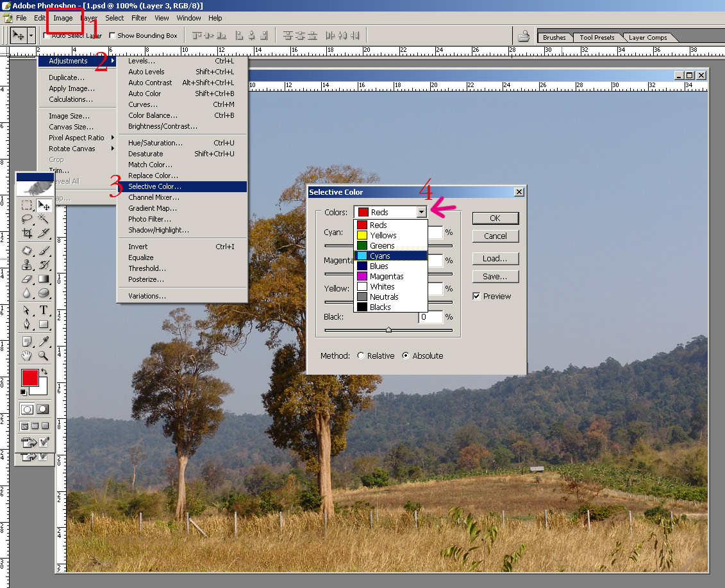Pick Cyans from the color list
725x588 pixels.
[380, 256]
